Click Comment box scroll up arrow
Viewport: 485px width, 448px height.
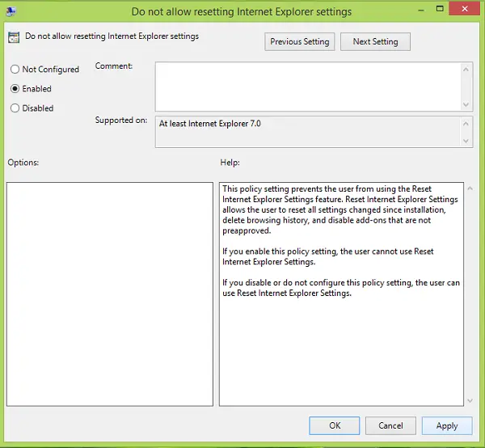tap(466, 70)
